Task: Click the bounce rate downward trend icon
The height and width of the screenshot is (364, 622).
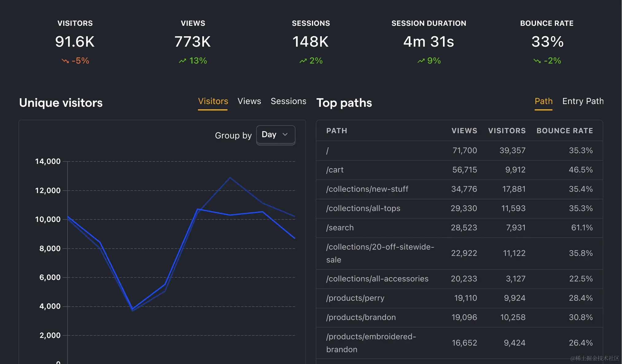Action: pos(537,61)
